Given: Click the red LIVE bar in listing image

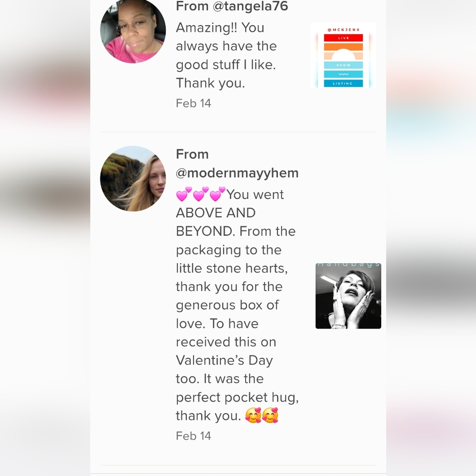Looking at the screenshot, I should [343, 38].
